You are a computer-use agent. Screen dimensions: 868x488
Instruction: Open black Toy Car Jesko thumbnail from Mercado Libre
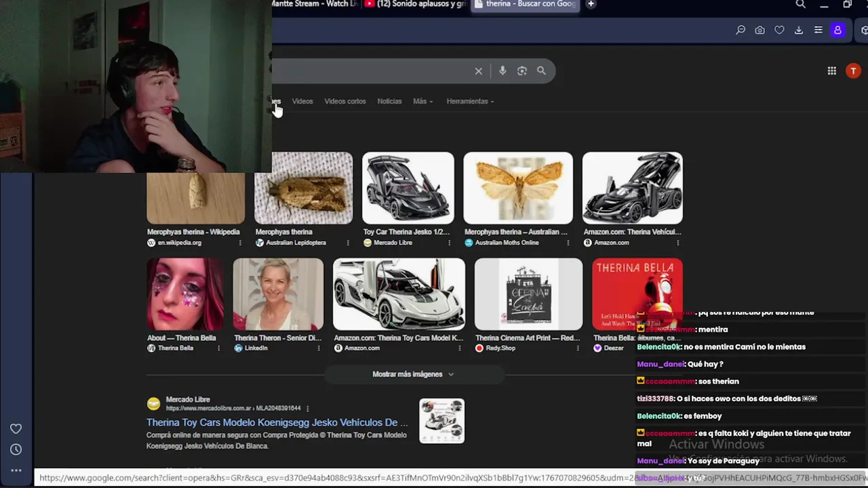click(x=408, y=188)
